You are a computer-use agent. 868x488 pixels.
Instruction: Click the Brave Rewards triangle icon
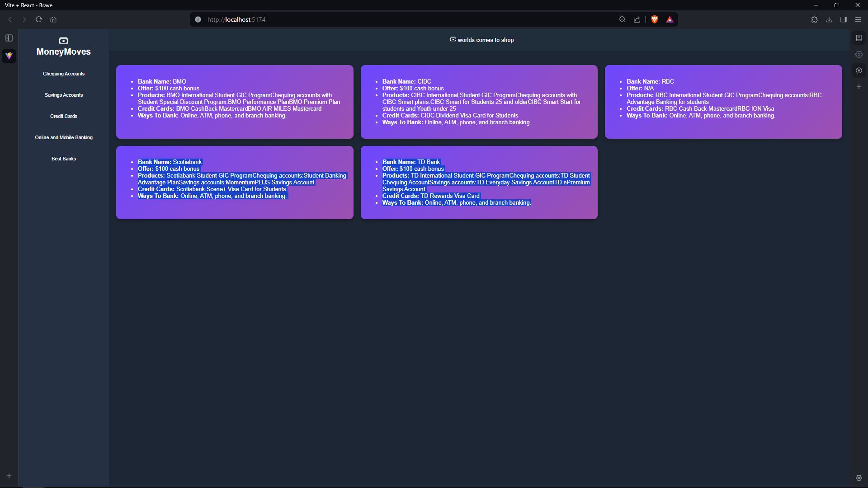pos(670,19)
